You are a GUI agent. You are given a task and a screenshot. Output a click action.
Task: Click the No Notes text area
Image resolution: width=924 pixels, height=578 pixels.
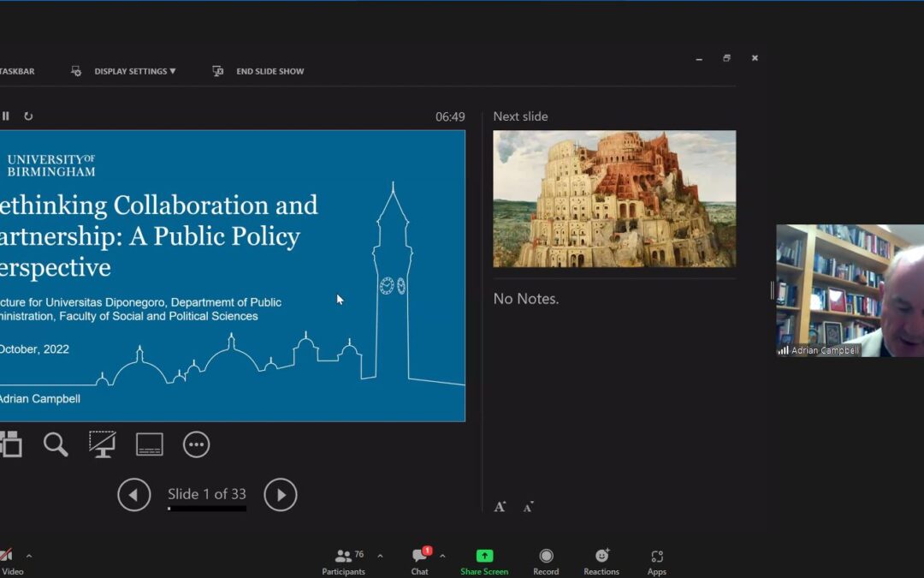tap(526, 299)
